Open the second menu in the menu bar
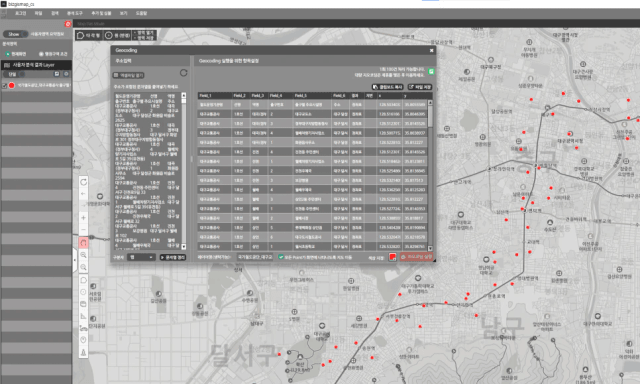This screenshot has height=384, width=640. 38,13
